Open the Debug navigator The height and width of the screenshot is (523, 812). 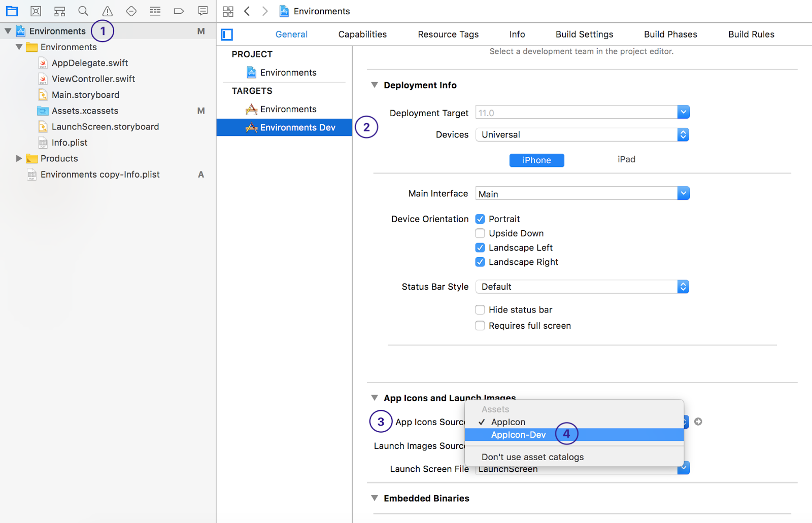point(155,11)
